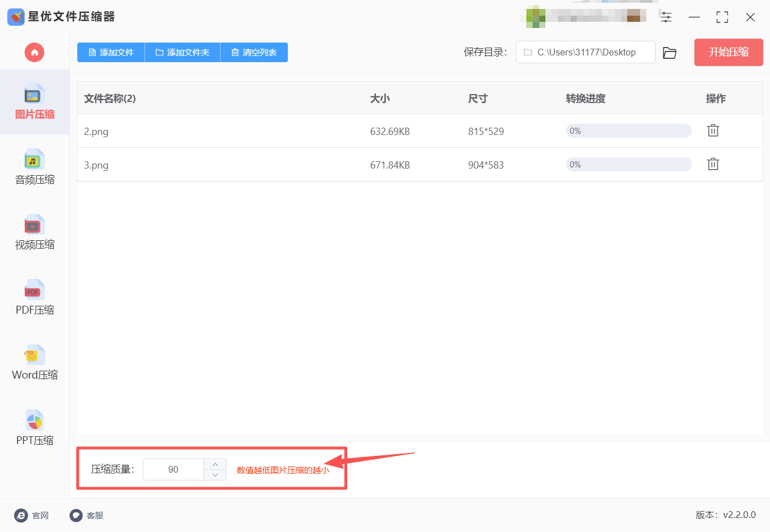The height and width of the screenshot is (532, 770).
Task: Delete the 3.png row with trash icon
Action: pos(713,164)
